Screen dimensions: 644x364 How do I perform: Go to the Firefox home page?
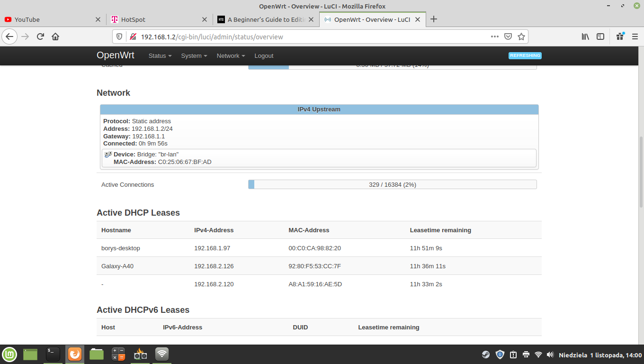55,36
